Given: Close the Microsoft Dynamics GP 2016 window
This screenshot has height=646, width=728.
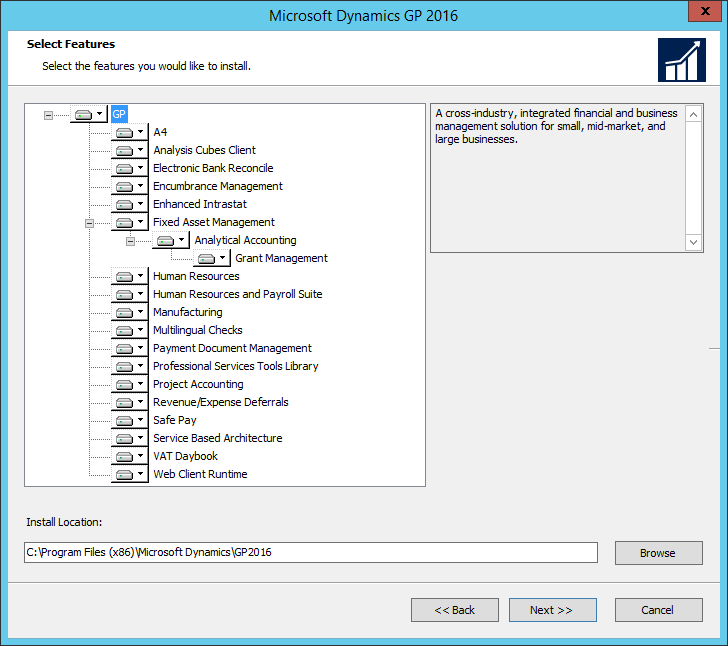Looking at the screenshot, I should (704, 11).
